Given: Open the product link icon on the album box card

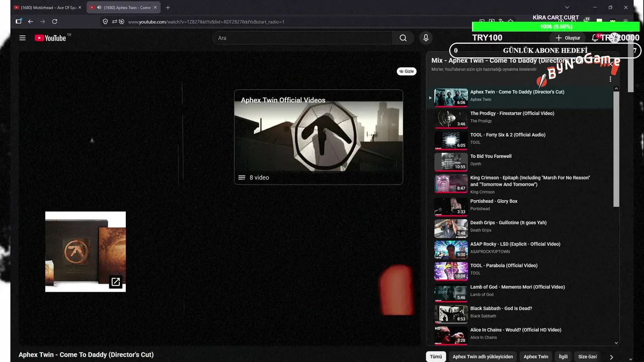Looking at the screenshot, I should (x=116, y=282).
